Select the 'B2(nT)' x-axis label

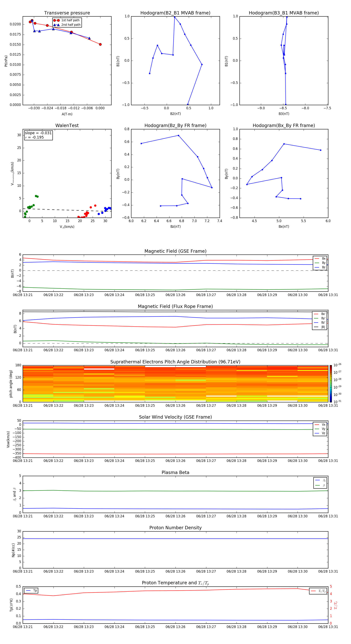[175, 114]
